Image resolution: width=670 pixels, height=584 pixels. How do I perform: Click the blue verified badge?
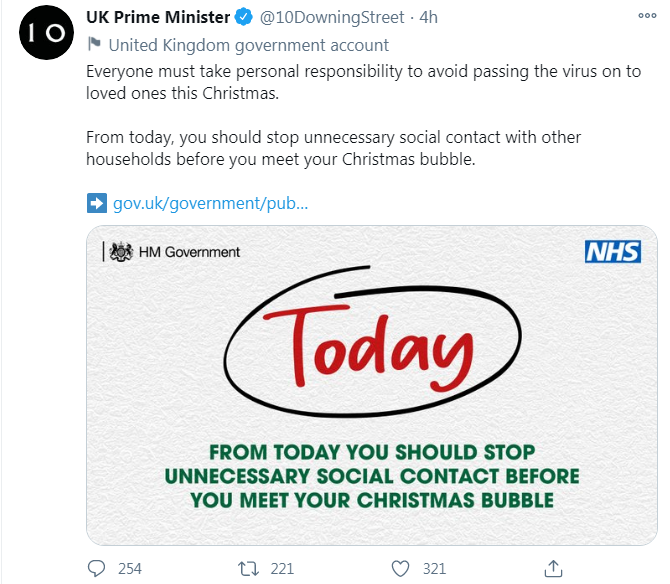click(x=244, y=18)
